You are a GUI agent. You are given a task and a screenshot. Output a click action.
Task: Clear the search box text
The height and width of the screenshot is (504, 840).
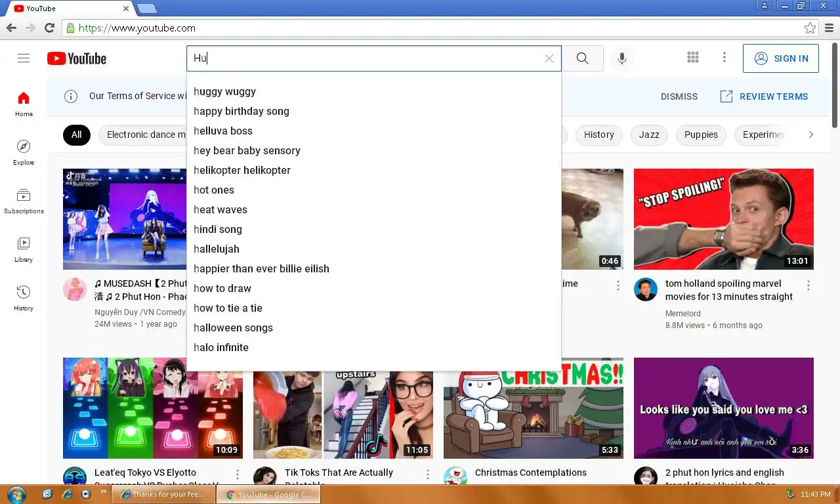[x=549, y=58]
